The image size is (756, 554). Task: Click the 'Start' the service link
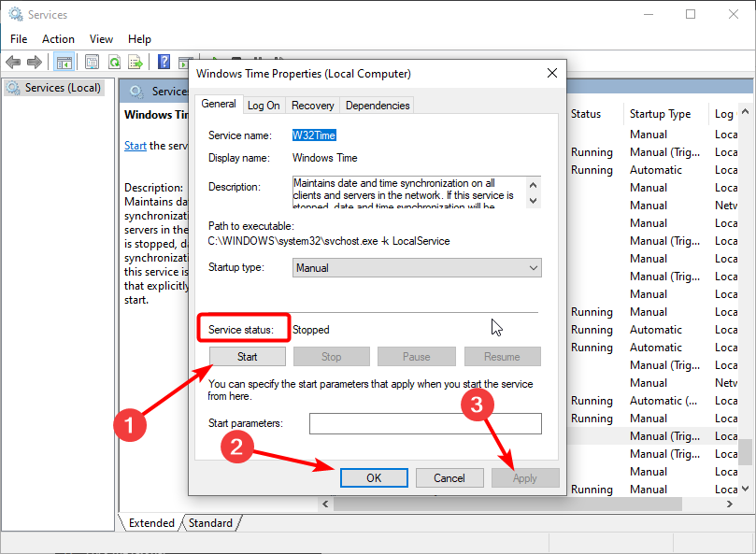coord(135,146)
